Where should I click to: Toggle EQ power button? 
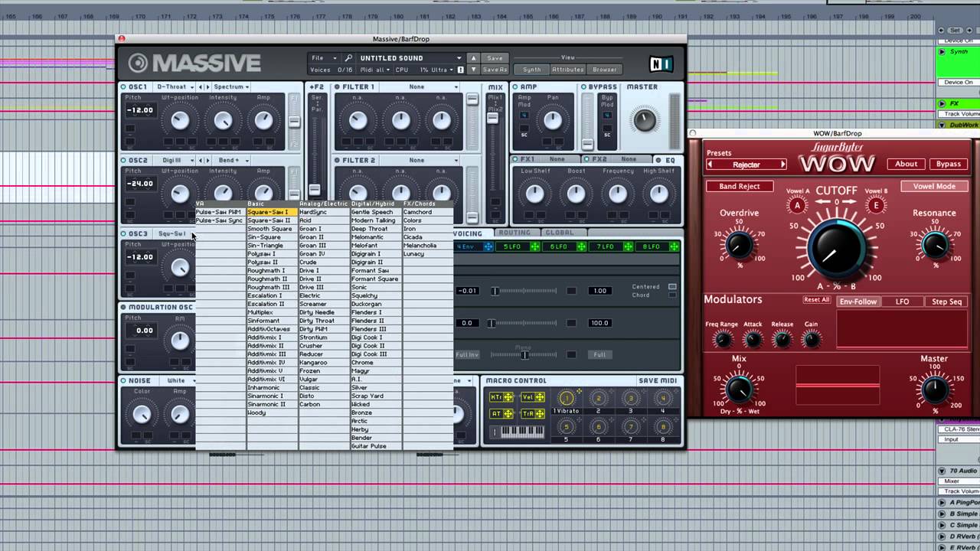click(x=660, y=160)
